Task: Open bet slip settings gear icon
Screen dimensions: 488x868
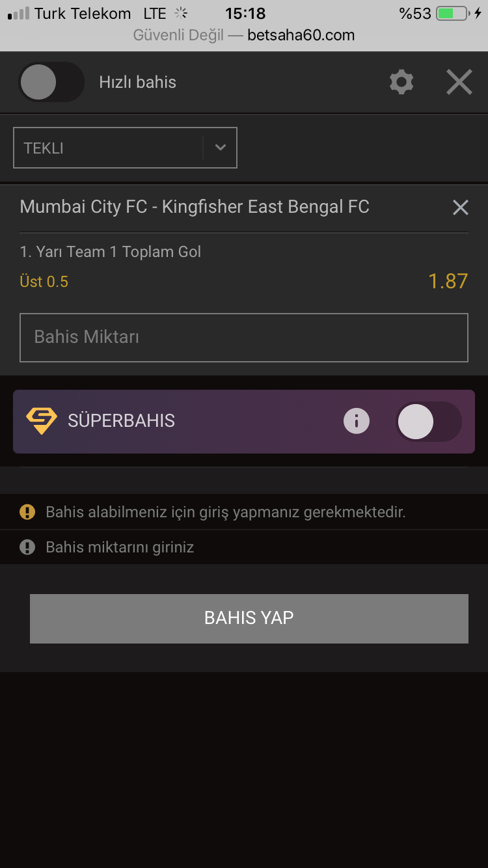Action: (x=401, y=83)
